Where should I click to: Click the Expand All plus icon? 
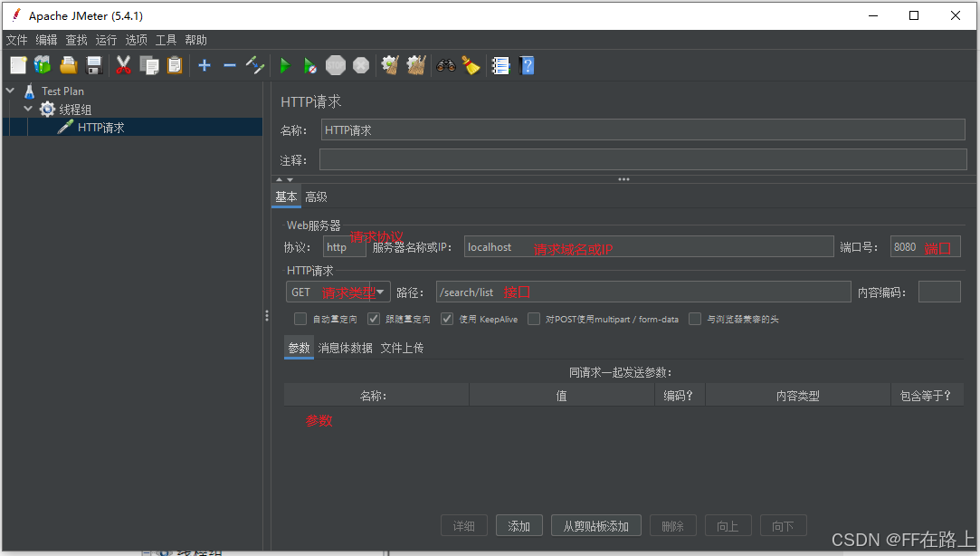tap(205, 65)
